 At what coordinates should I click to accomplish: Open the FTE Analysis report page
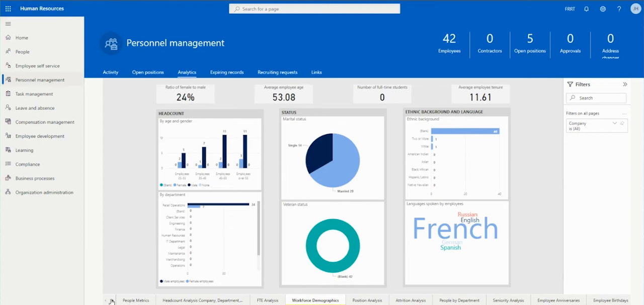[x=268, y=300]
